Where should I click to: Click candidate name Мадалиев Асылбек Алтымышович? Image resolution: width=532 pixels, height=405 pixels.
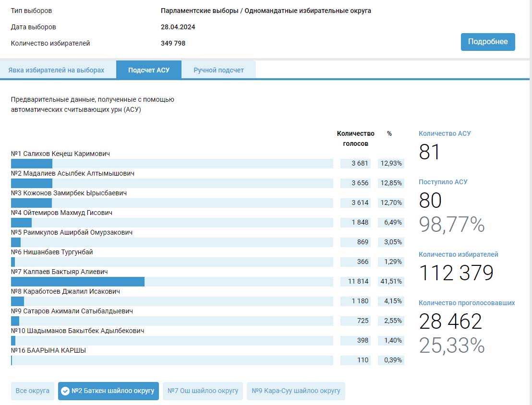click(73, 173)
